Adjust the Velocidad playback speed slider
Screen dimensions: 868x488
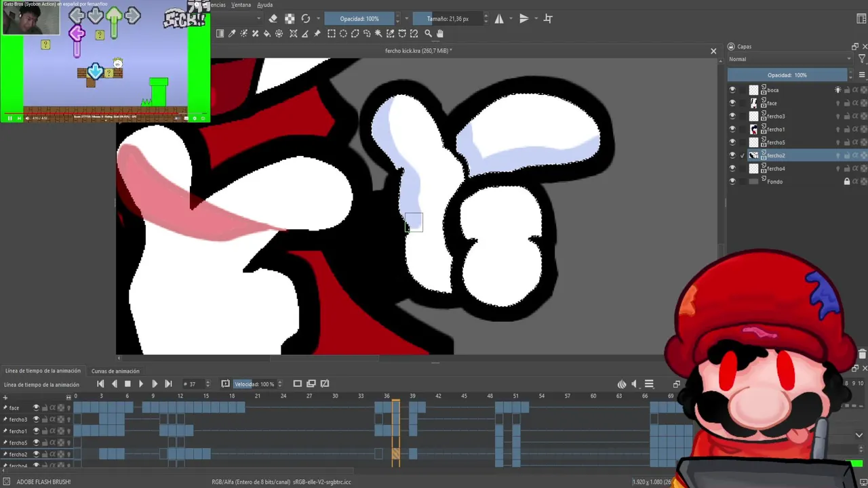pyautogui.click(x=254, y=384)
